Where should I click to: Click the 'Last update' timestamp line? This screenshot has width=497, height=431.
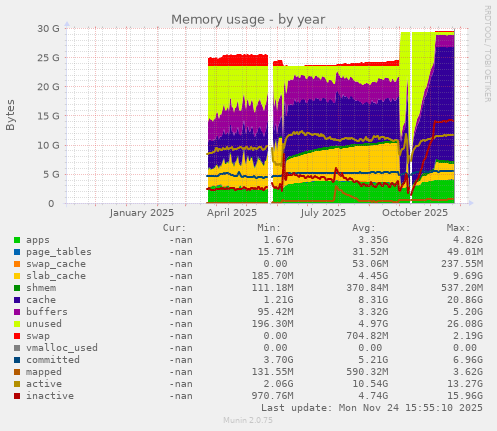372,408
